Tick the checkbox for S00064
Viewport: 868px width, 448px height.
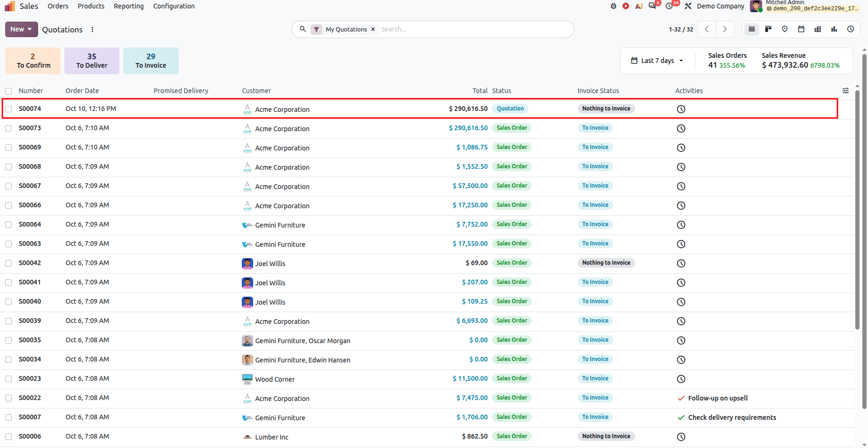[x=8, y=225]
